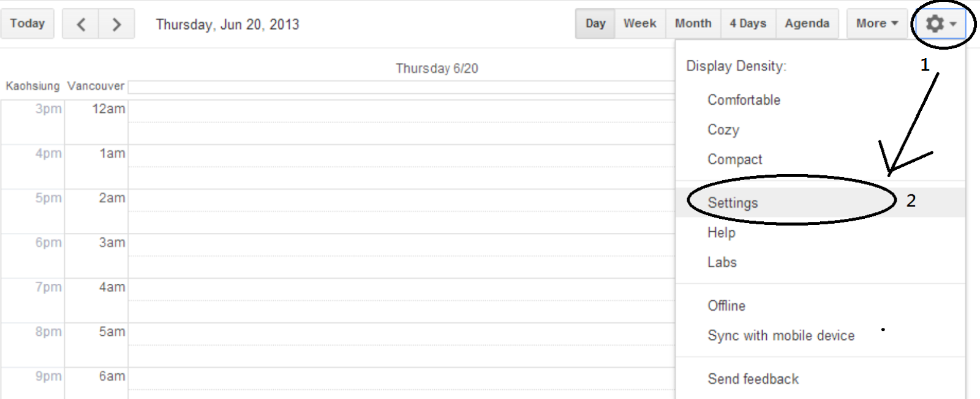Open the Labs page

coord(722,262)
